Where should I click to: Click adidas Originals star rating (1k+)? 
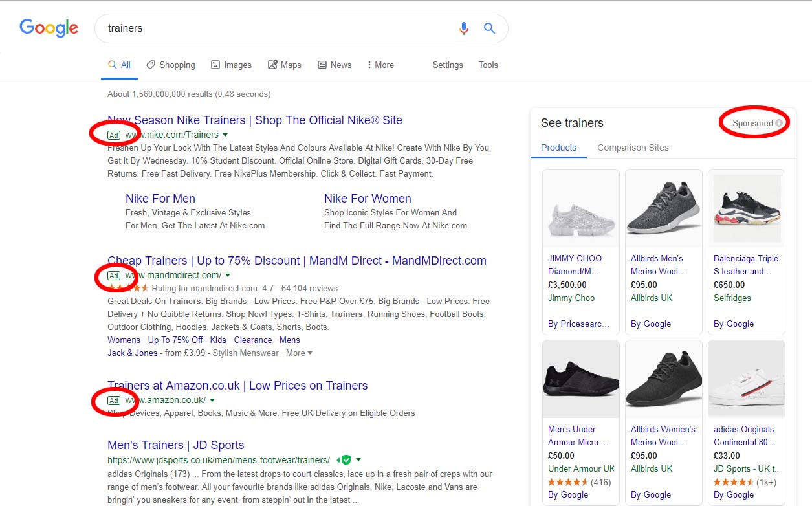[x=734, y=482]
